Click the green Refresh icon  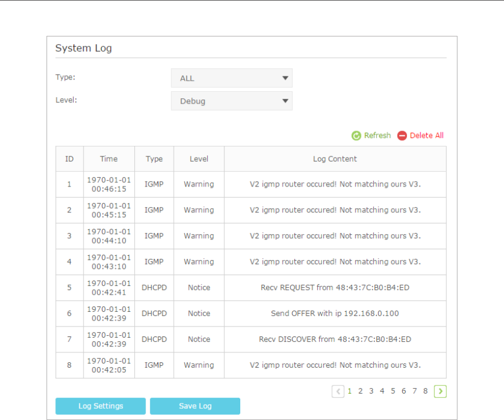click(x=356, y=136)
